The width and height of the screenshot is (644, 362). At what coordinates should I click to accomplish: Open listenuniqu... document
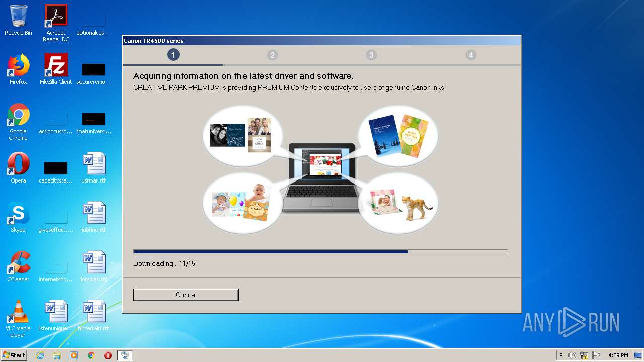[x=56, y=316]
